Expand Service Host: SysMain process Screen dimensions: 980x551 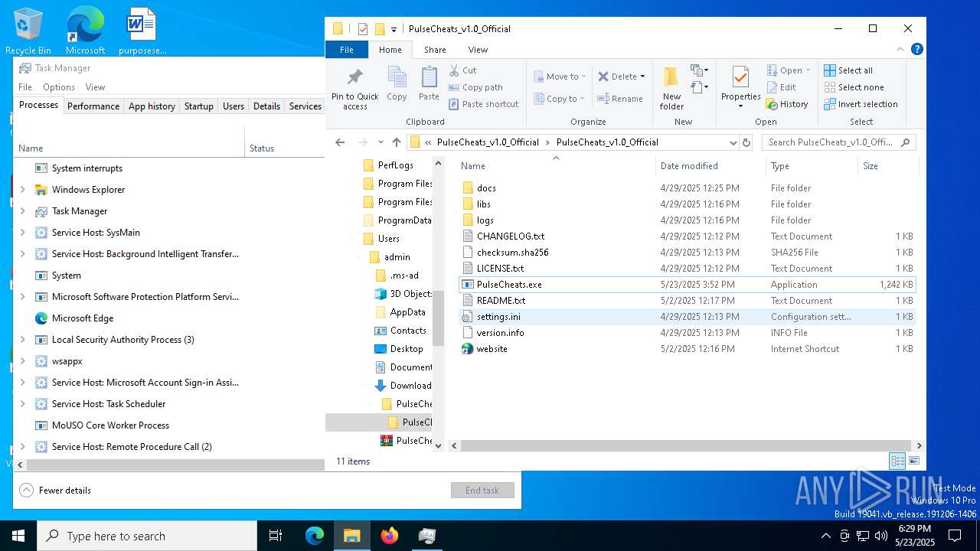[x=22, y=233]
